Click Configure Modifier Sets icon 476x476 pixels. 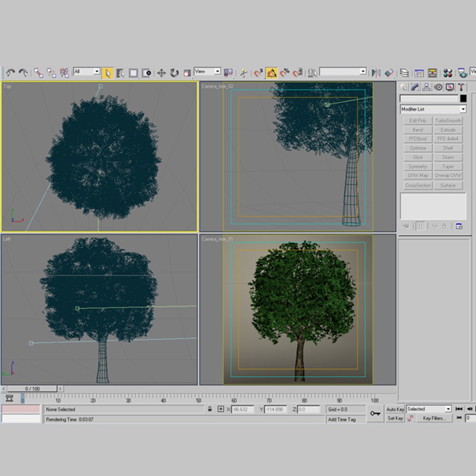(459, 226)
